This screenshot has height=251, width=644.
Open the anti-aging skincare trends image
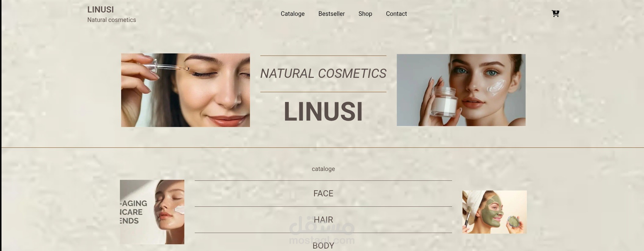[152, 212]
